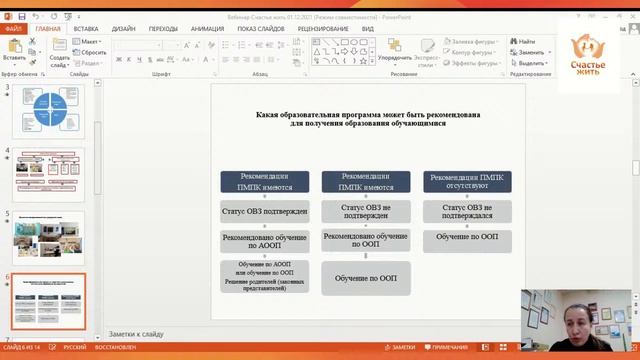640x360 pixels.
Task: Click Increase Font Size icon
Action: pos(187,45)
